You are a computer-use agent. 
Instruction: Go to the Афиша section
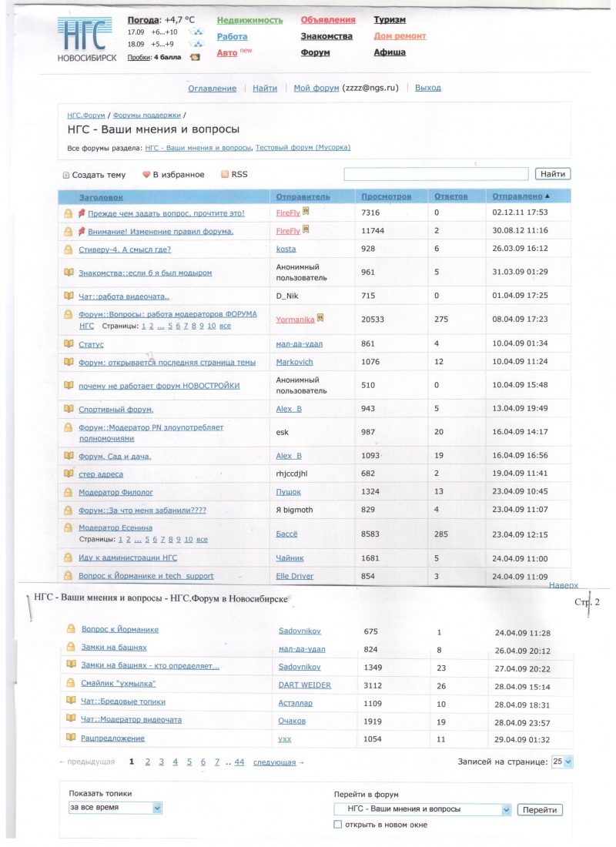tap(390, 52)
